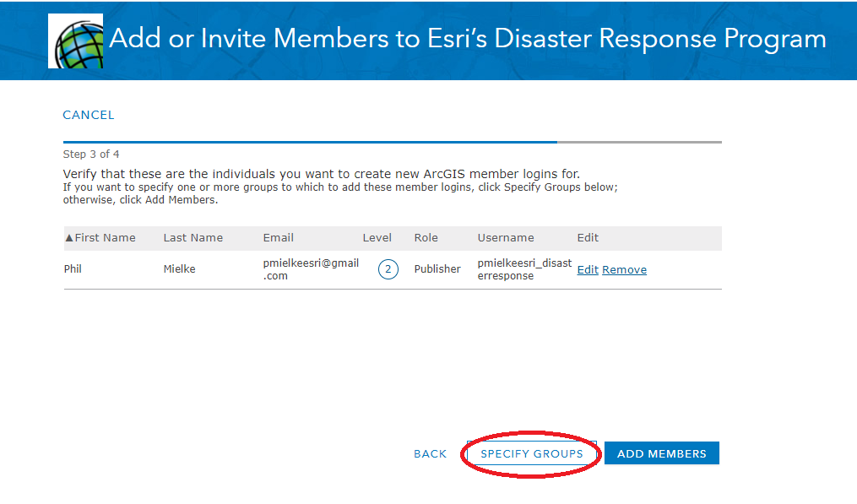Click the Email column header
857x504 pixels.
(278, 238)
